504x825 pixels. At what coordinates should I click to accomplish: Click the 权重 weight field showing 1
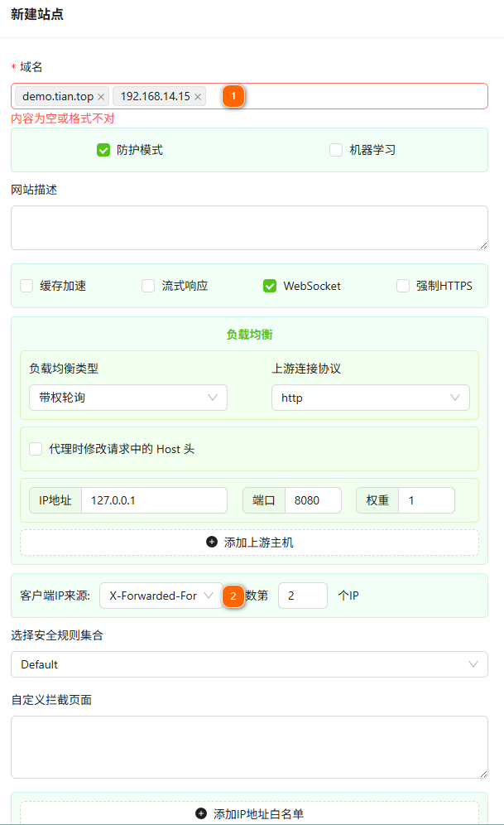426,499
